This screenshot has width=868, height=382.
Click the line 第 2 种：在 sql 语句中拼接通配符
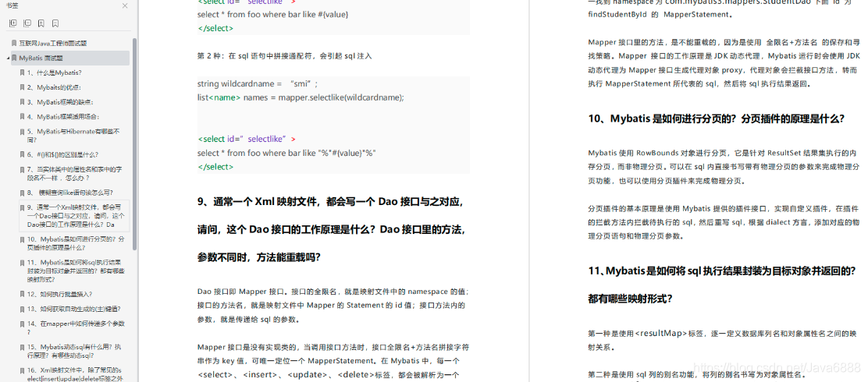click(x=285, y=56)
